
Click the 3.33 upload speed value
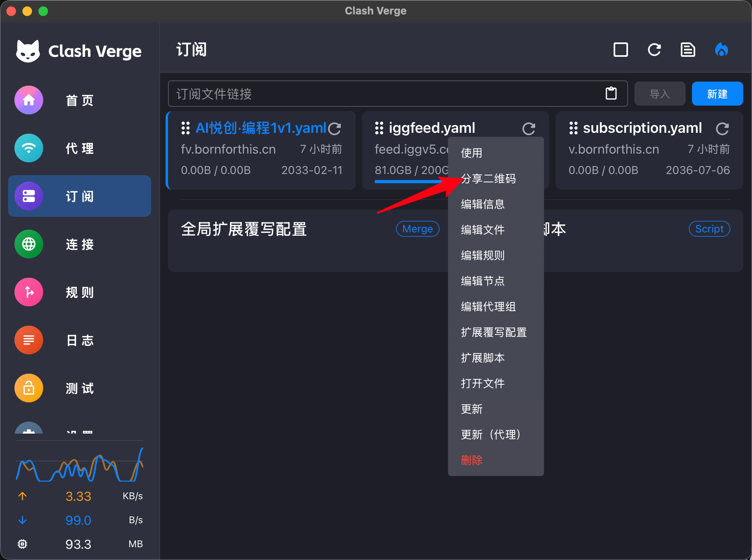78,496
